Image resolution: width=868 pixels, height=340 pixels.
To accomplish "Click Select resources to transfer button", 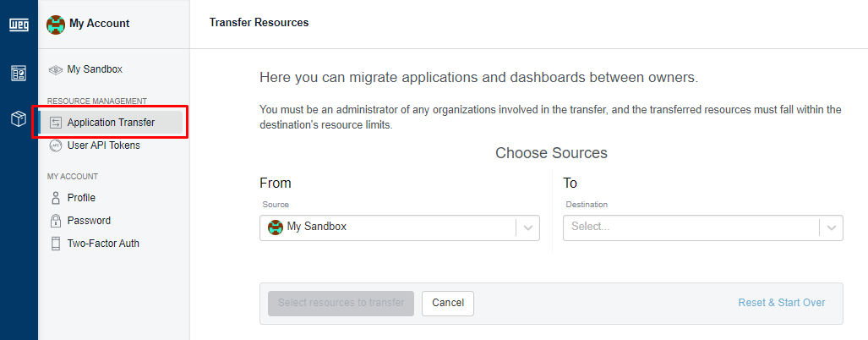I will coord(341,304).
